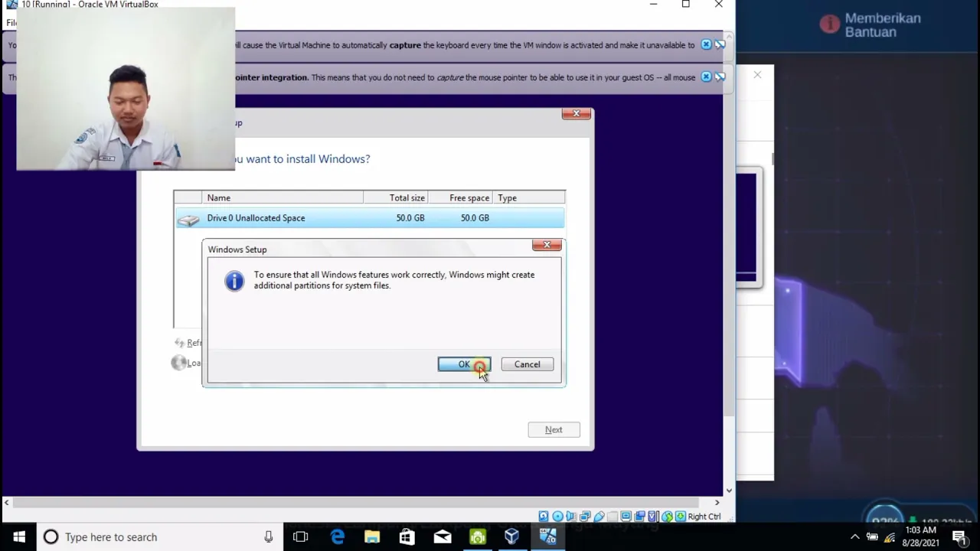980x551 pixels.
Task: Click OK in the Windows Setup dialog
Action: [464, 364]
